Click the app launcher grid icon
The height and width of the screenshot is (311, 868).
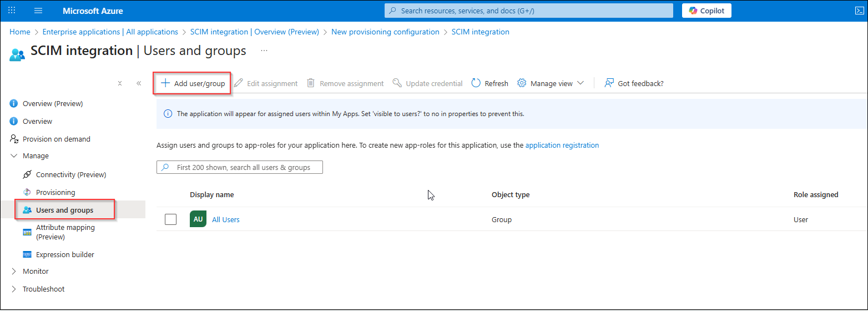click(12, 11)
